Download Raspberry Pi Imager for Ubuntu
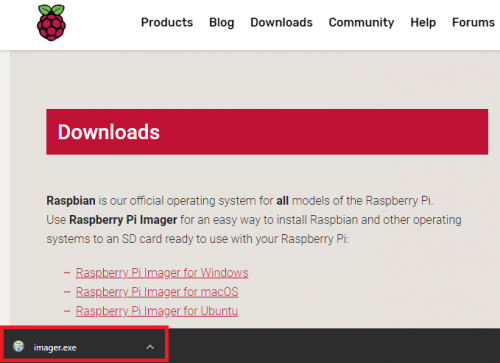Image resolution: width=500 pixels, height=363 pixels. click(x=157, y=311)
